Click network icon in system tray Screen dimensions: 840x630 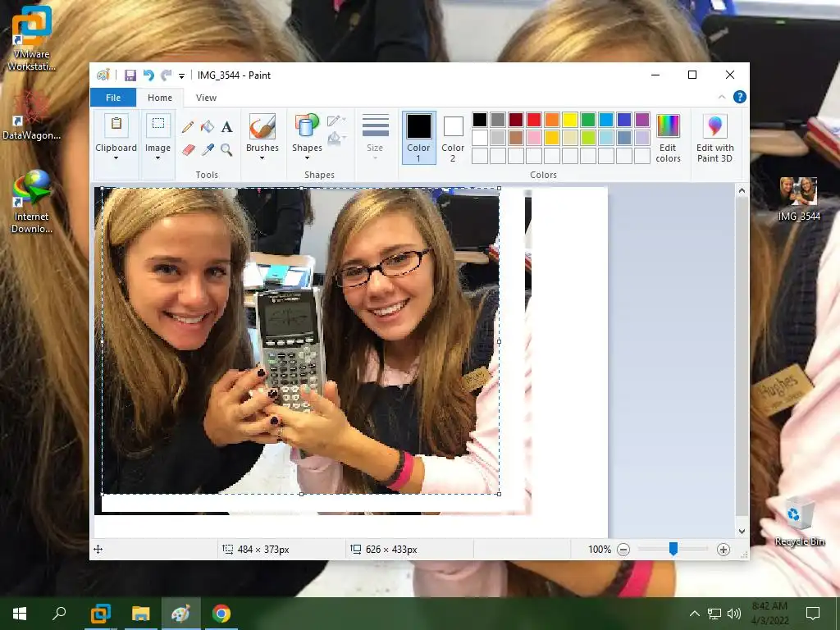click(x=714, y=614)
